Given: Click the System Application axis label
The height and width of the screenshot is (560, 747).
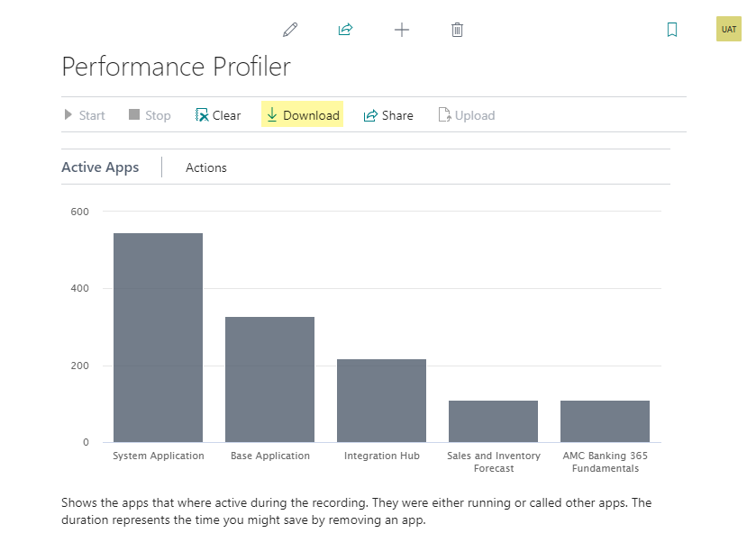Looking at the screenshot, I should coord(159,456).
